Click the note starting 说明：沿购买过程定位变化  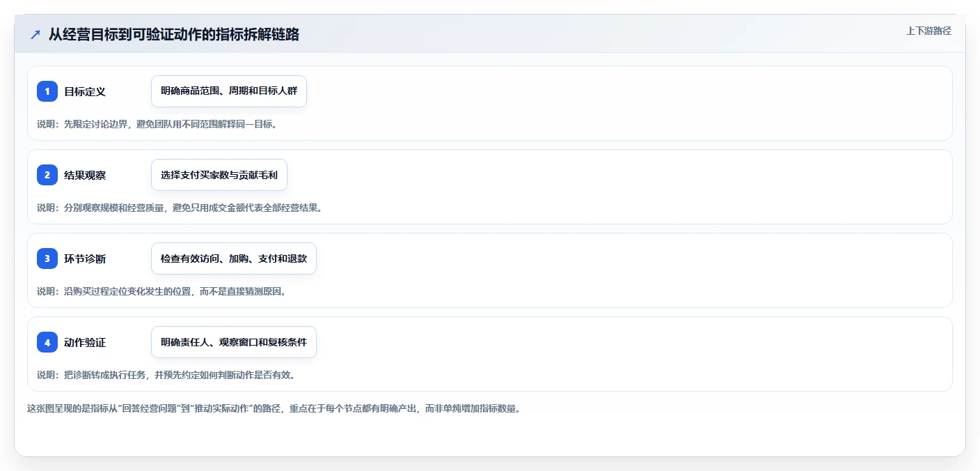[161, 291]
